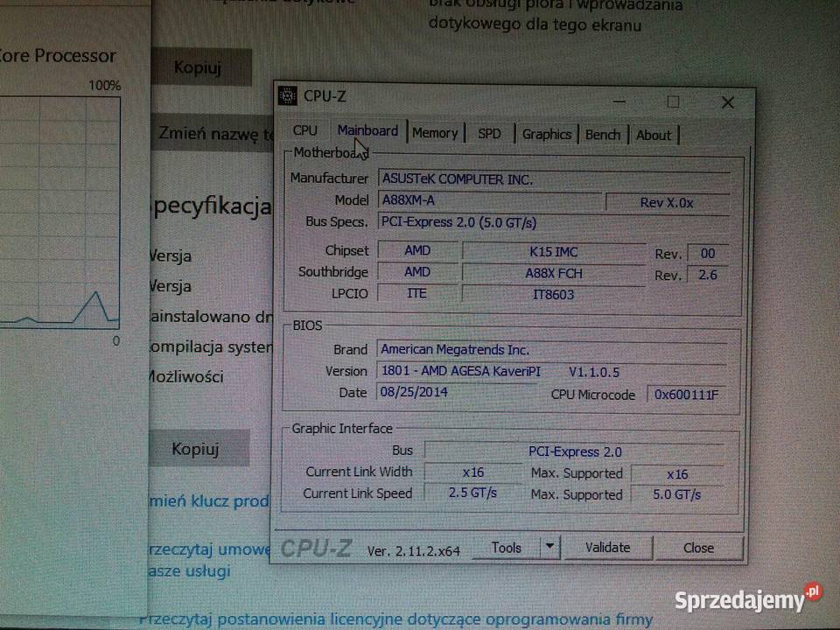
Task: Click the chipset Rev. 00 field
Action: pos(707,254)
